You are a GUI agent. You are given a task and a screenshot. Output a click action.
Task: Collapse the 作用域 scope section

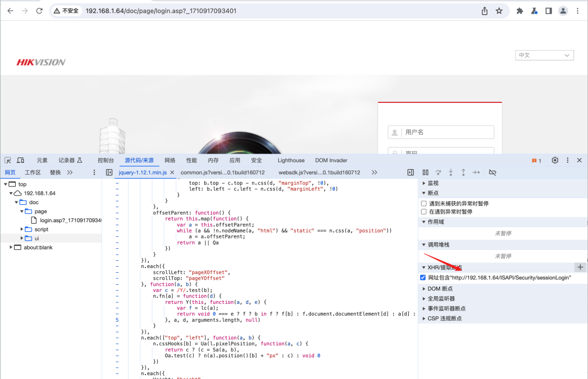436,222
